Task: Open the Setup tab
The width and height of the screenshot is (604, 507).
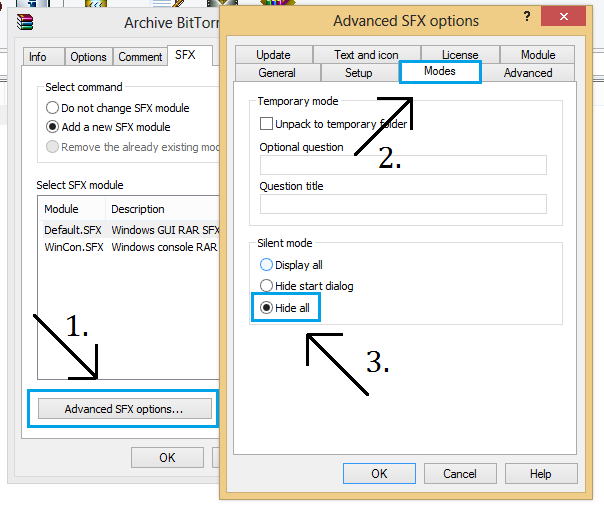Action: (x=359, y=73)
